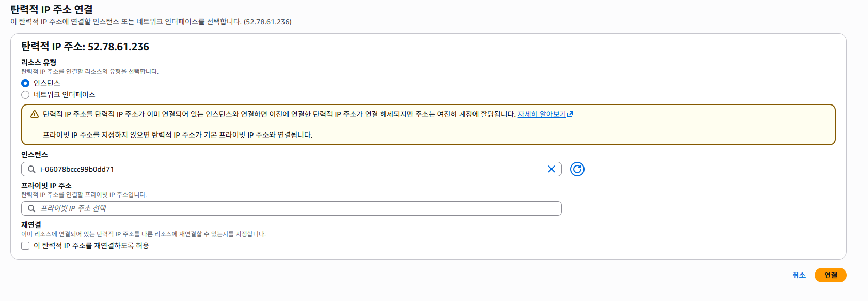Click the 인스턴스 label above the search box
Image resolution: width=868 pixels, height=301 pixels.
(x=34, y=154)
